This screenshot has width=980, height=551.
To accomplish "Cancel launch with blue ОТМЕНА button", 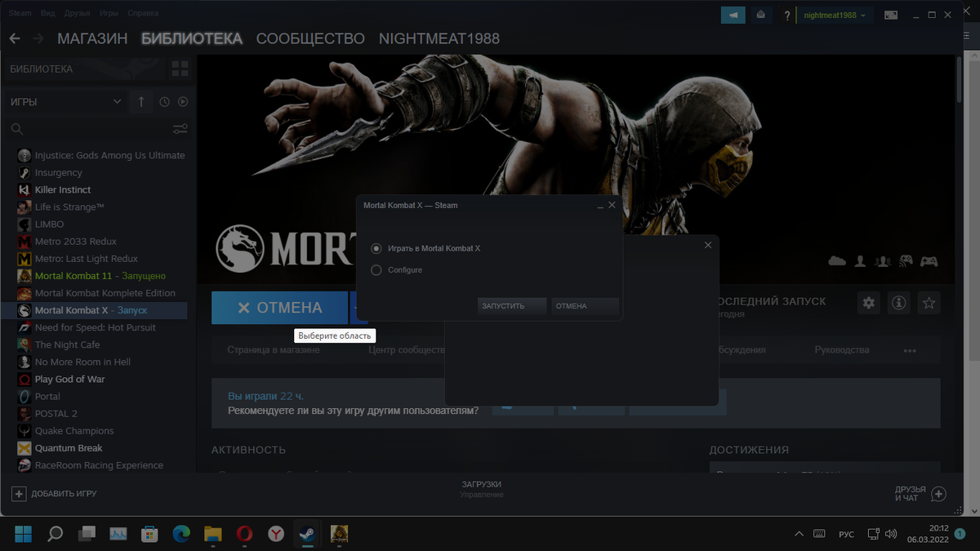I will click(279, 308).
